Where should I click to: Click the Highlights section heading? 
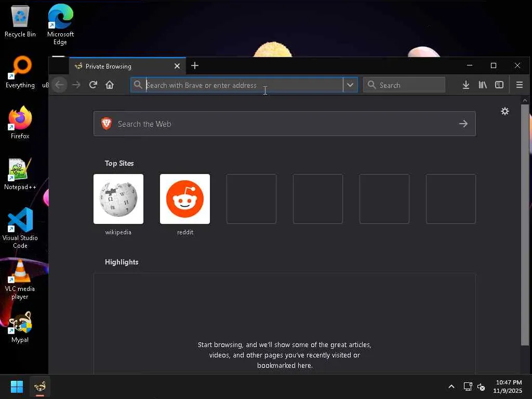pyautogui.click(x=122, y=262)
